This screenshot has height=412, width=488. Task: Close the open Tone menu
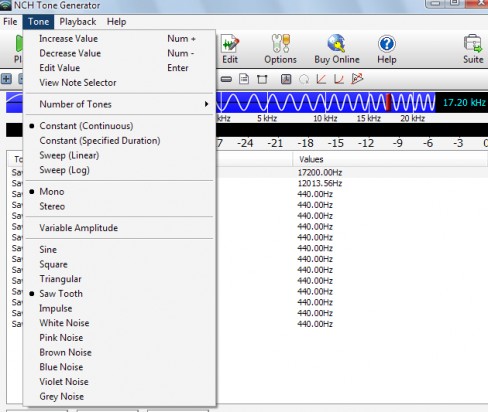38,22
